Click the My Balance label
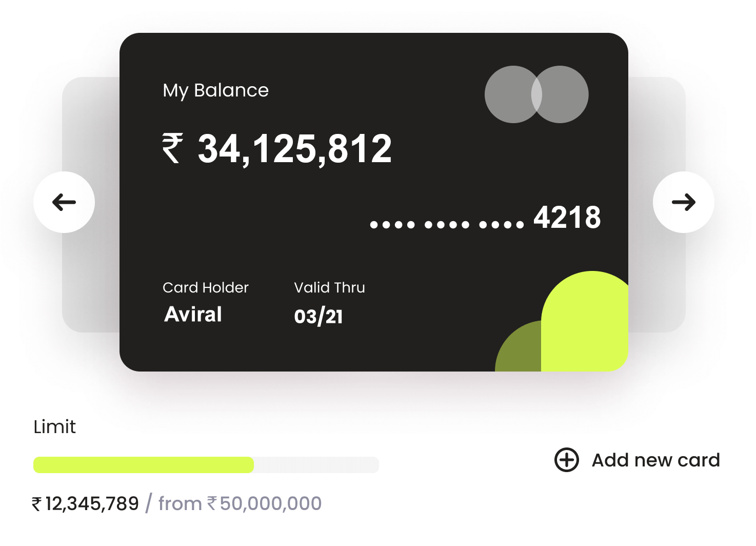The height and width of the screenshot is (546, 756). point(215,90)
